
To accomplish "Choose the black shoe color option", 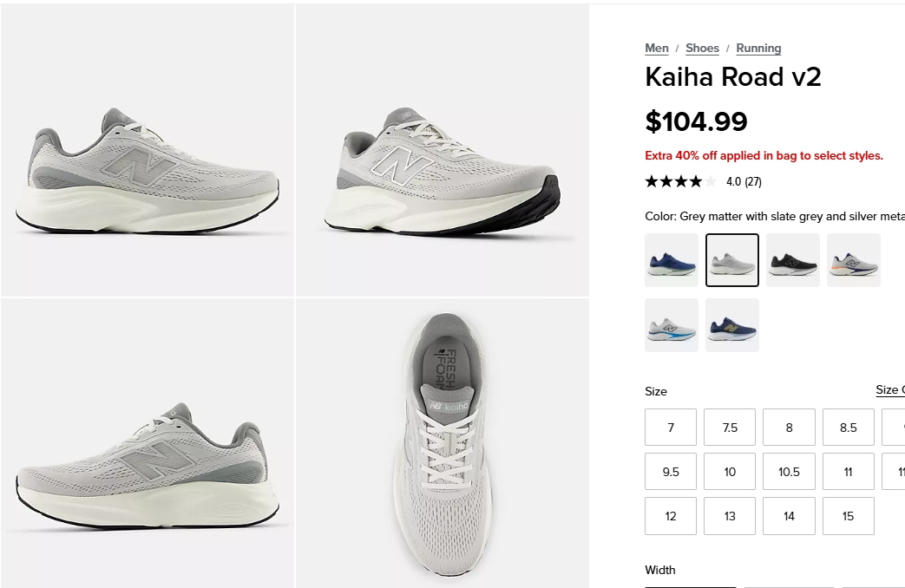I will coord(793,259).
